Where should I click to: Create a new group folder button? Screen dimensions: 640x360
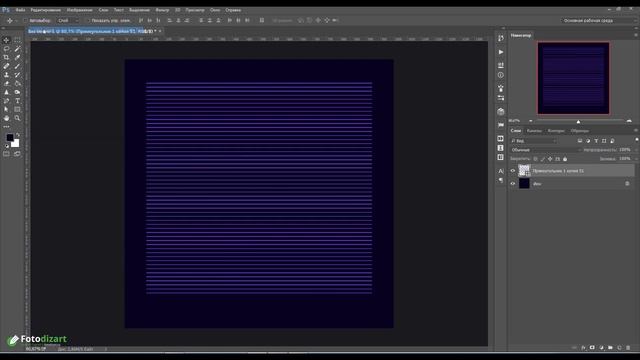point(610,348)
